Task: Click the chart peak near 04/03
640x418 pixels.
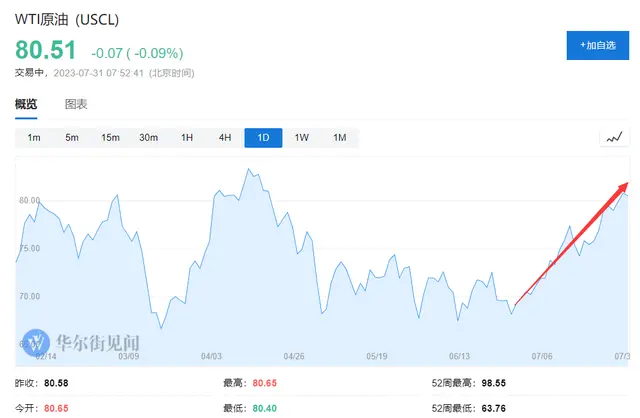Action: click(x=249, y=169)
